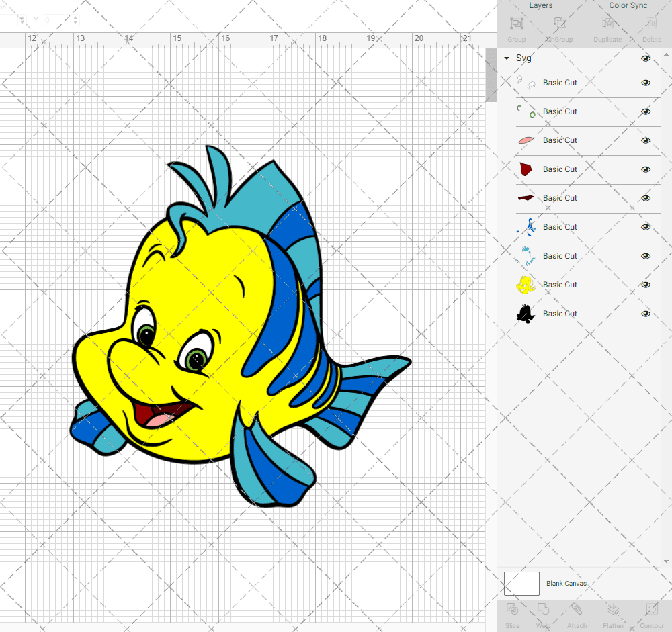Select the red mouth layer thumbnail
The image size is (672, 632).
526,169
